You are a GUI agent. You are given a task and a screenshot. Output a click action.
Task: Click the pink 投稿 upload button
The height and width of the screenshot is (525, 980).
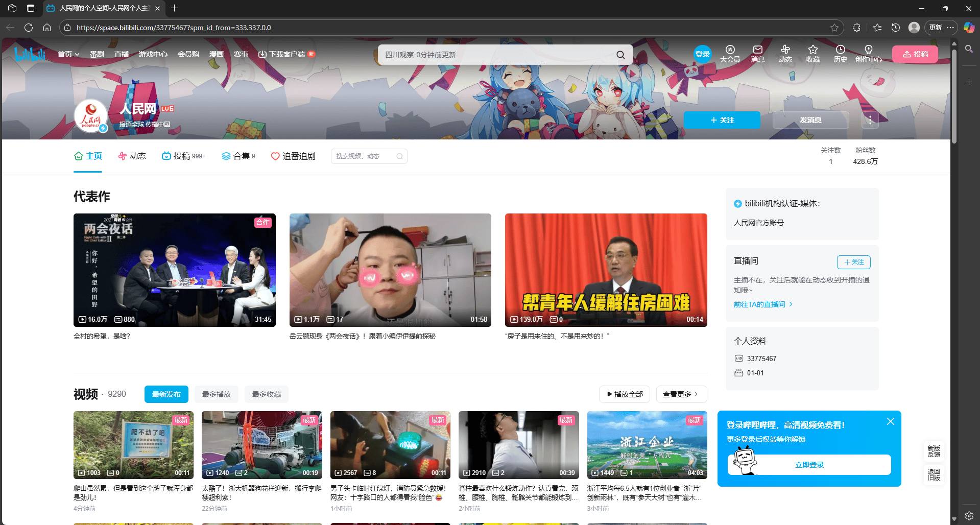(x=915, y=54)
